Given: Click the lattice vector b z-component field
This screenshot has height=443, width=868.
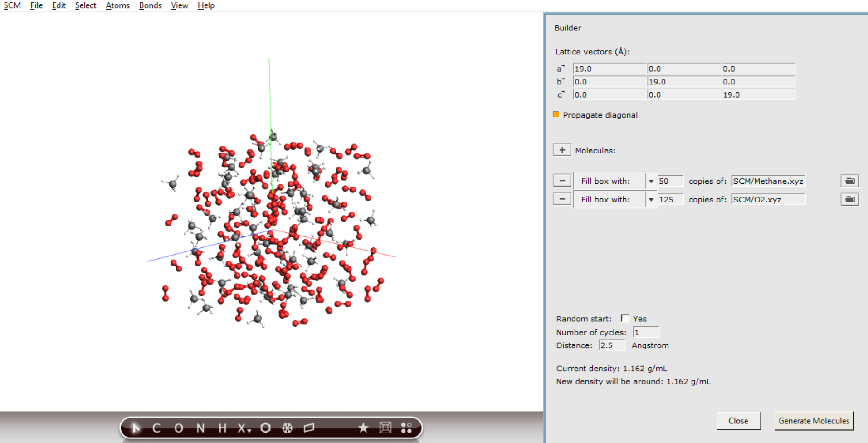Looking at the screenshot, I should pos(758,82).
